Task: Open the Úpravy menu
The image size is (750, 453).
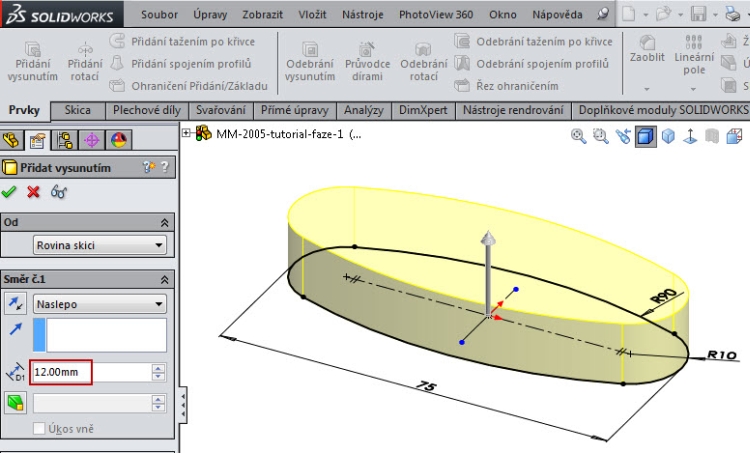Action: (x=210, y=15)
